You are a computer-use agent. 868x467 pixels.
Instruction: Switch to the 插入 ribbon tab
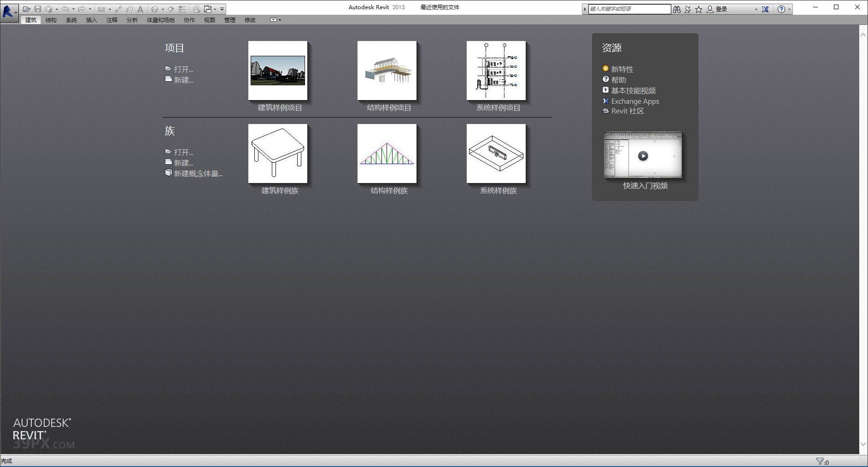[x=91, y=20]
